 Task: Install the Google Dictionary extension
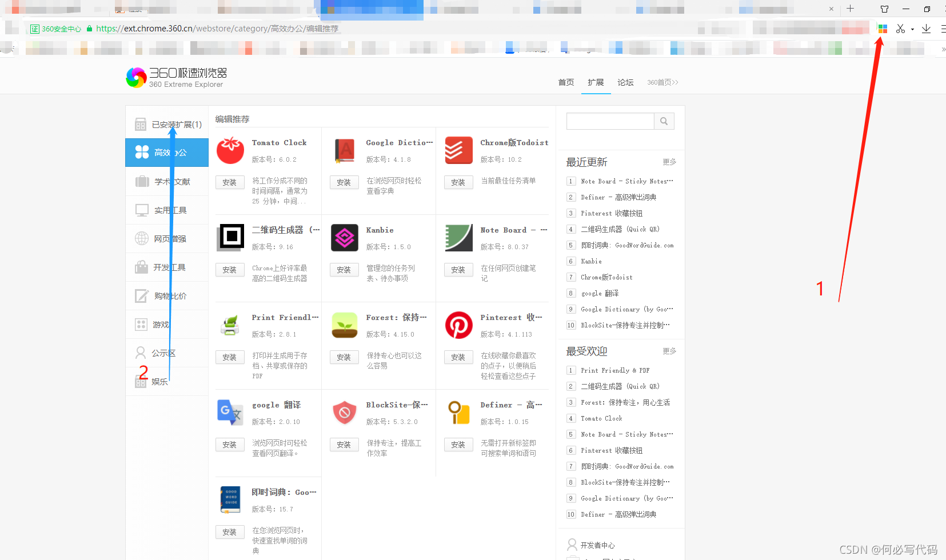pyautogui.click(x=344, y=182)
